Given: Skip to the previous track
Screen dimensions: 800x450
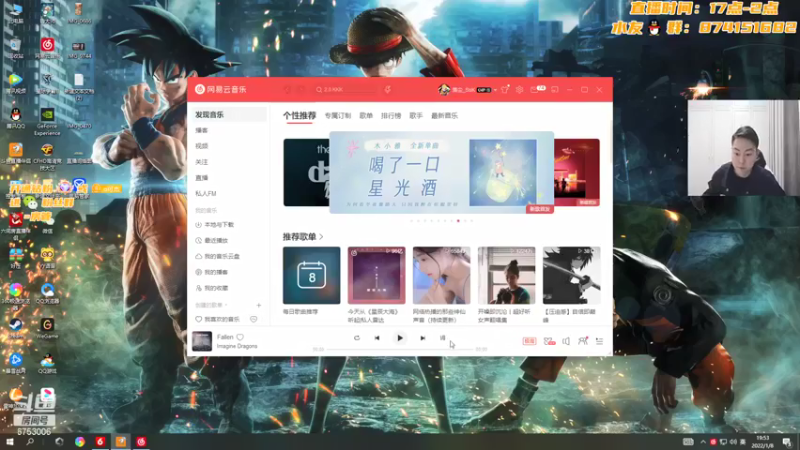Looking at the screenshot, I should click(377, 338).
